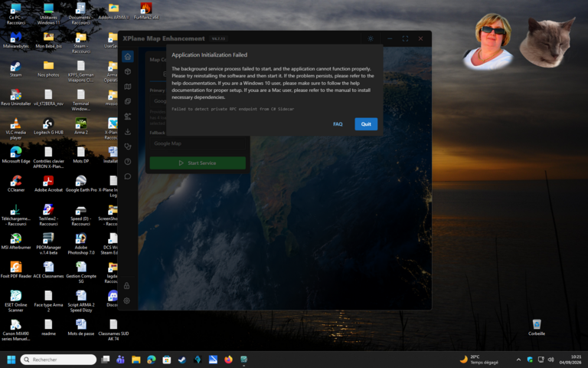Close the XPlane Map Enhancement window
588x368 pixels.
tap(420, 38)
